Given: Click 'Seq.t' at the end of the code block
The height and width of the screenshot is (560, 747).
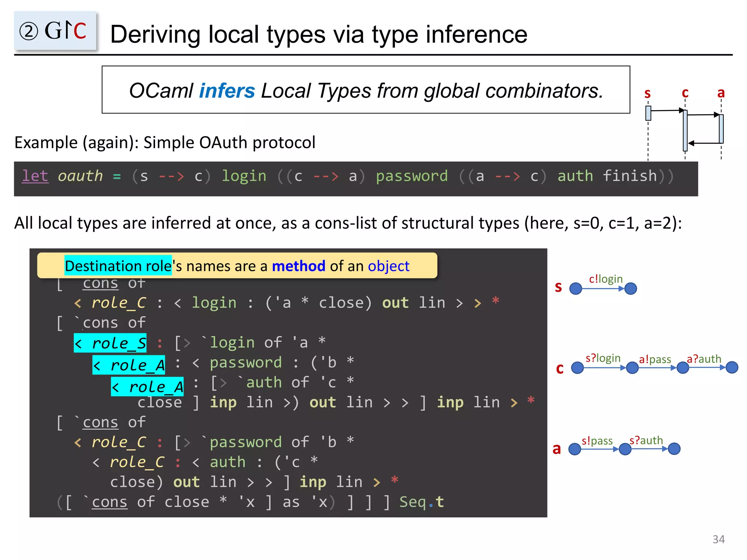Looking at the screenshot, I should coord(422,502).
